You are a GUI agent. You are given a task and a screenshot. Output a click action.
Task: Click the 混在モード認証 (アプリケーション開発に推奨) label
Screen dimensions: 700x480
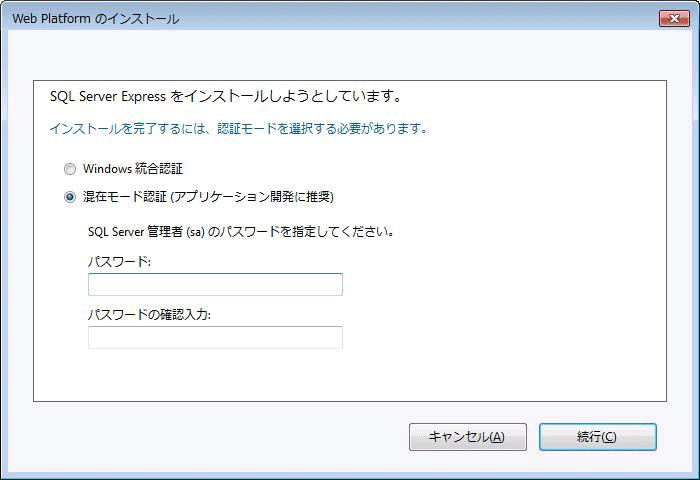(x=208, y=196)
